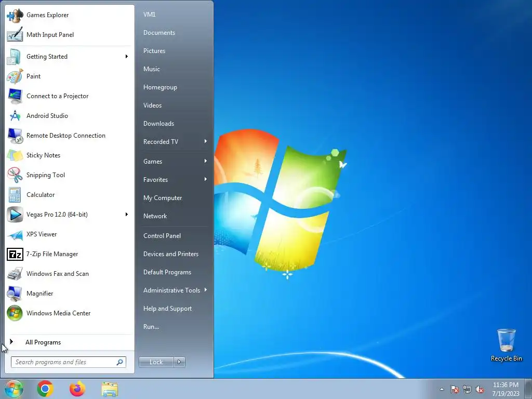Expand Administrative Tools submenu arrow
This screenshot has width=532, height=399.
206,290
